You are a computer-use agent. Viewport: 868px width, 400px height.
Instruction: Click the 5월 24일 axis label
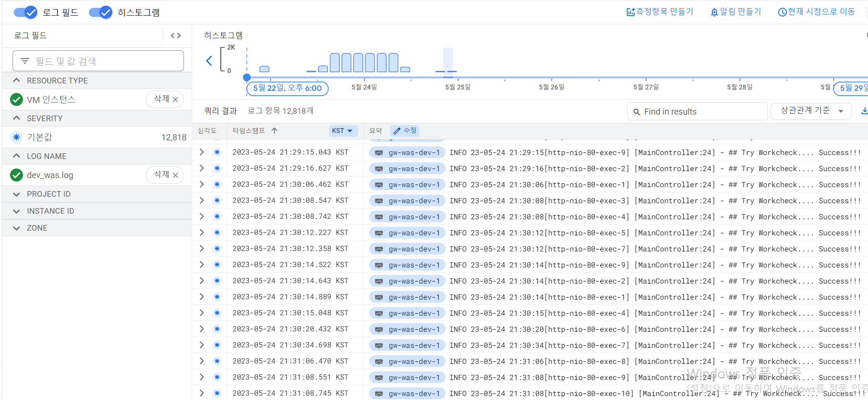pyautogui.click(x=364, y=87)
